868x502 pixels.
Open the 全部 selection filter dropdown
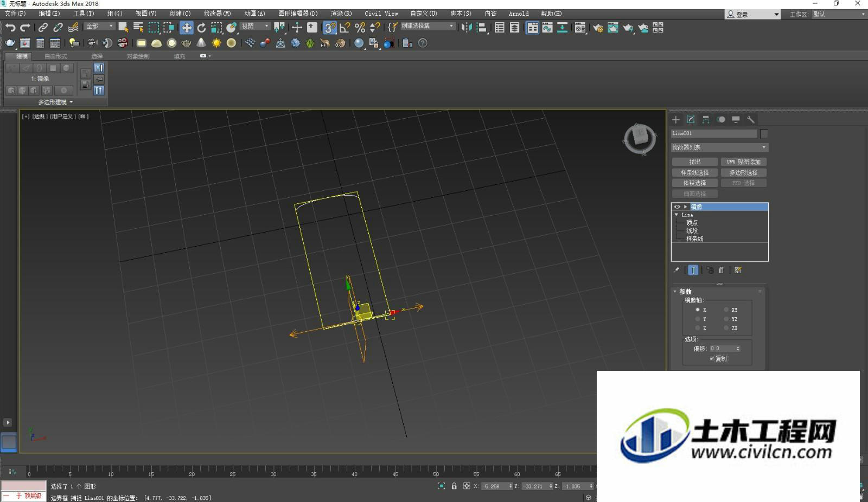[x=100, y=26]
